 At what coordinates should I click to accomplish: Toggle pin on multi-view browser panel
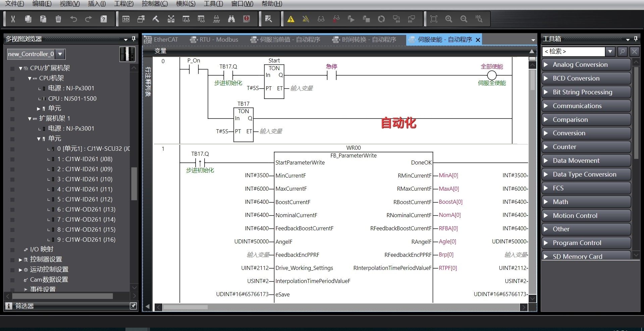pos(133,39)
